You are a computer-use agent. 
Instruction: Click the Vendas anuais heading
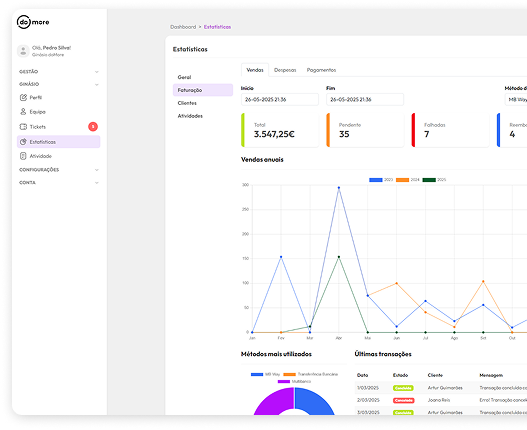(x=262, y=160)
